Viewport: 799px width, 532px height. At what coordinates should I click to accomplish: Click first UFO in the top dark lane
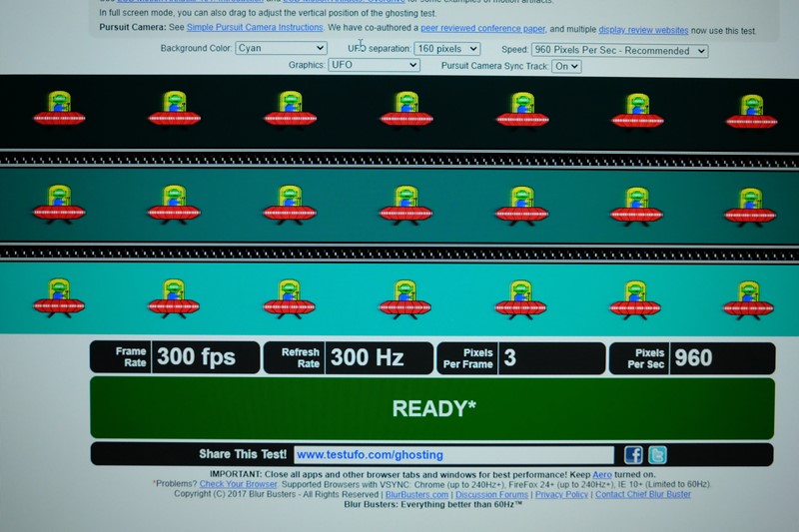(x=59, y=109)
